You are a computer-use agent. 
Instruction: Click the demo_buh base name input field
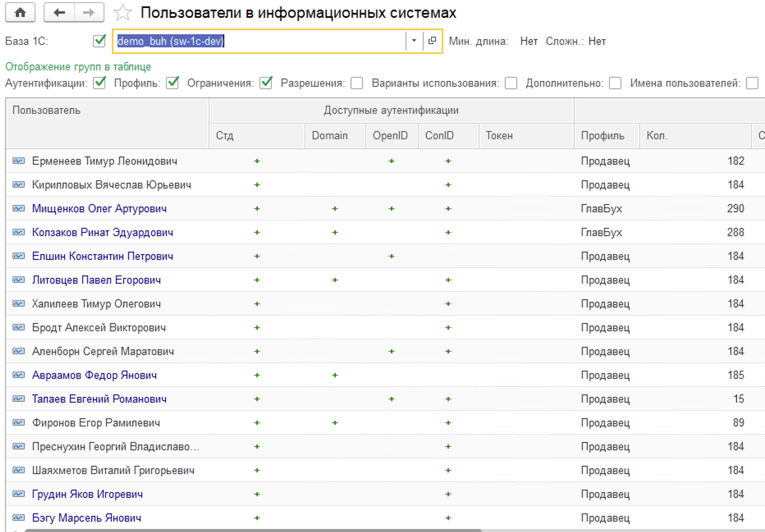259,41
